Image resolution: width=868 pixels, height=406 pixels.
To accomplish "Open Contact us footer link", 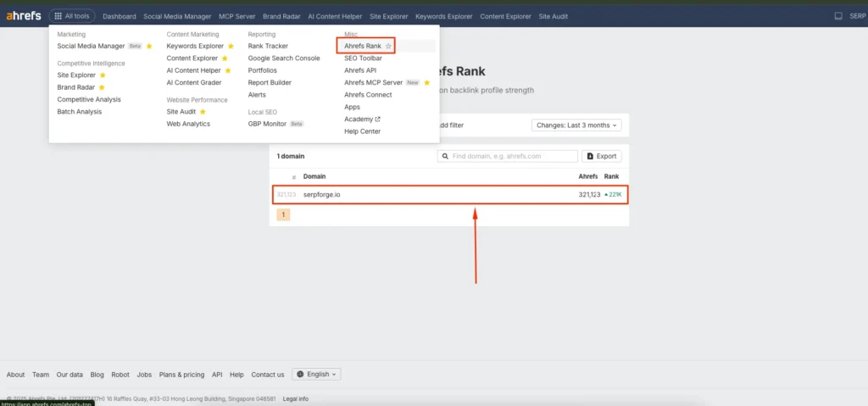I will [x=267, y=375].
